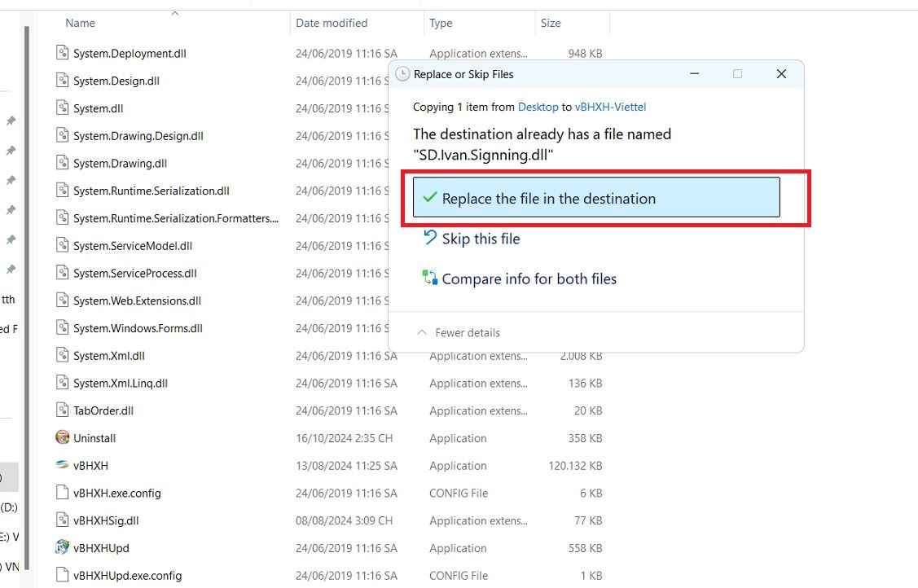The height and width of the screenshot is (588, 918).
Task: Click the vBHXHSig.dll file icon
Action: pos(63,520)
